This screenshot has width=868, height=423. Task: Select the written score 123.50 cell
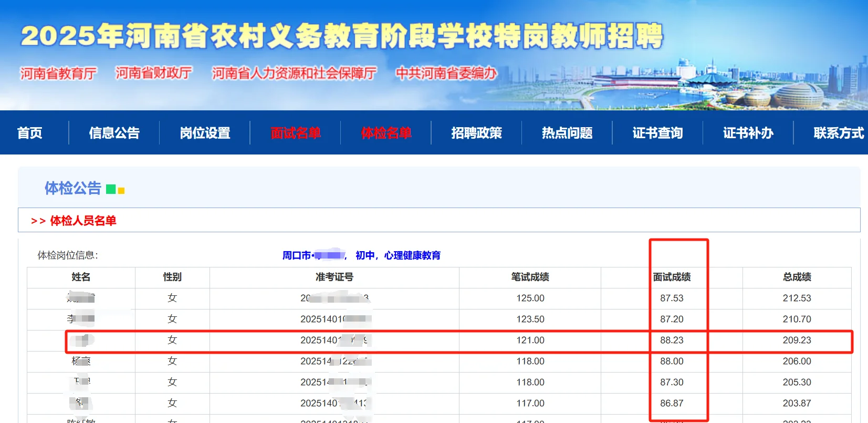(530, 319)
